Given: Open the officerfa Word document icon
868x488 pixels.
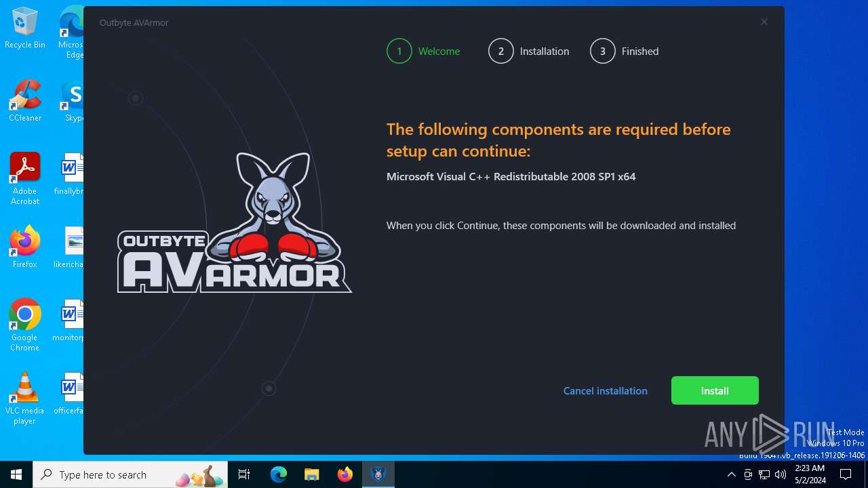Looking at the screenshot, I should [x=70, y=394].
